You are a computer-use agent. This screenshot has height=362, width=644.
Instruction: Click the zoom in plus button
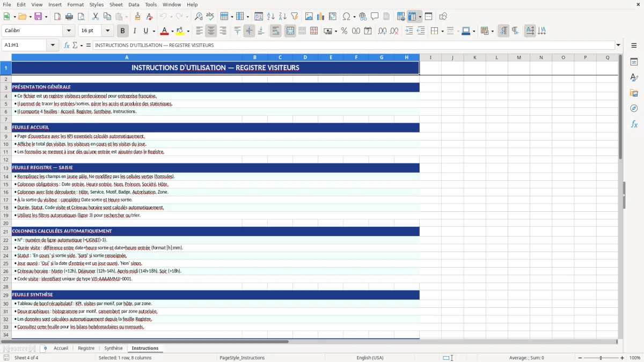coord(623,358)
